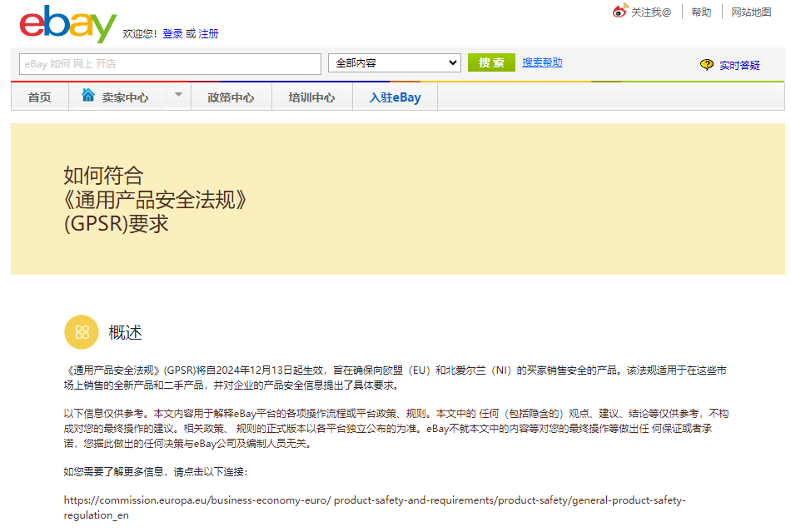Switch to the 首页 tab
This screenshot has width=791, height=532.
click(x=38, y=96)
